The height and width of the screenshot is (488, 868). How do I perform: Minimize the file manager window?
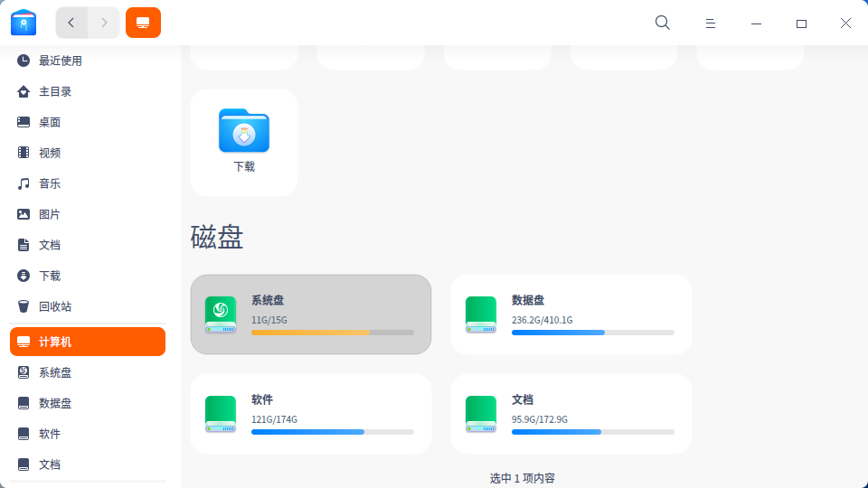click(756, 23)
